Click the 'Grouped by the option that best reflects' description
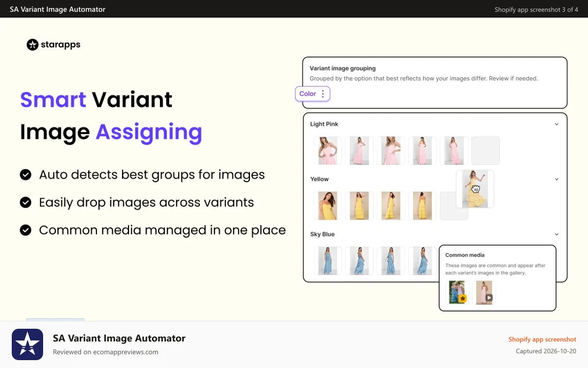This screenshot has height=368, width=588. coord(424,79)
